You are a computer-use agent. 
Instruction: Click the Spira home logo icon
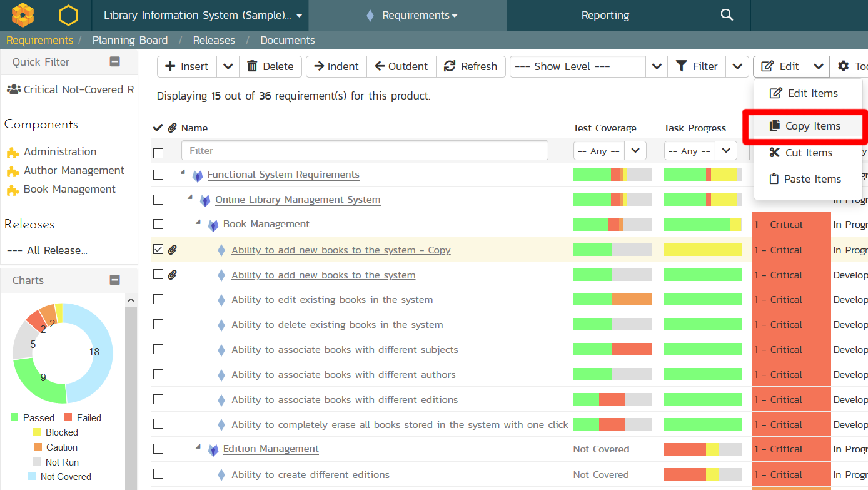[x=23, y=15]
